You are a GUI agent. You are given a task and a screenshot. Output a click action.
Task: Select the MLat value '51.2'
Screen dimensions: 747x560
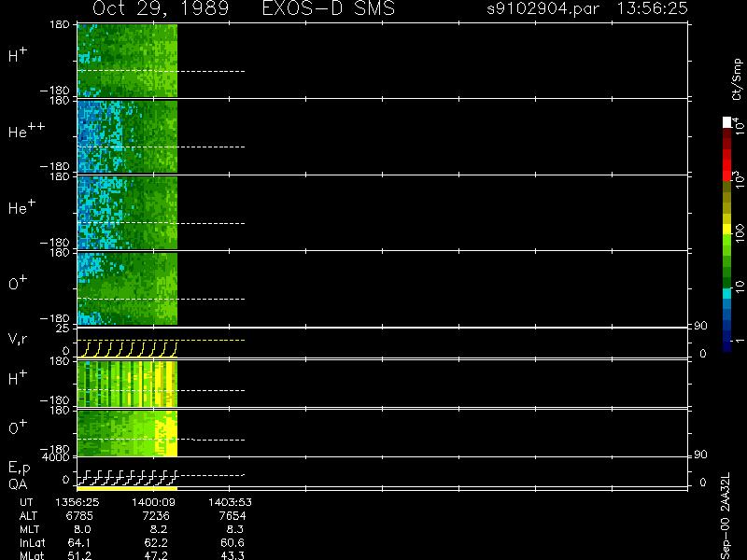[79, 555]
